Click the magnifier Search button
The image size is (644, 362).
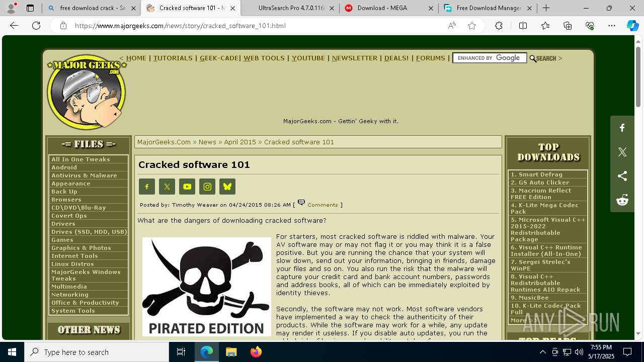[543, 58]
